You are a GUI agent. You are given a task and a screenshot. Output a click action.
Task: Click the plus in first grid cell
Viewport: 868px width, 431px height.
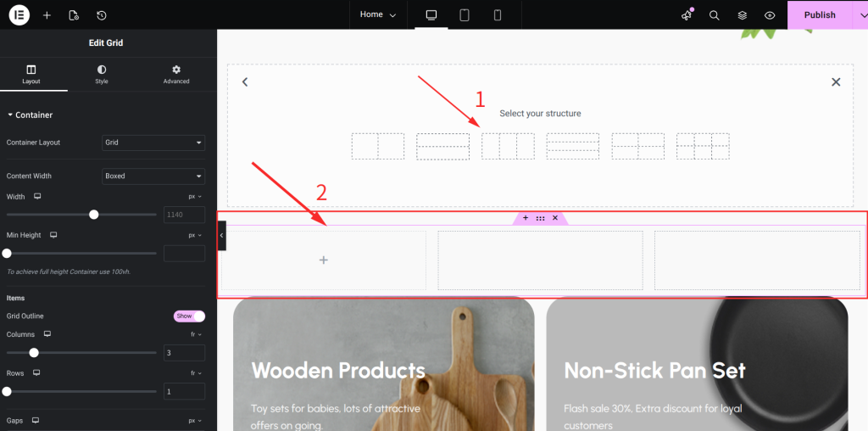(324, 260)
